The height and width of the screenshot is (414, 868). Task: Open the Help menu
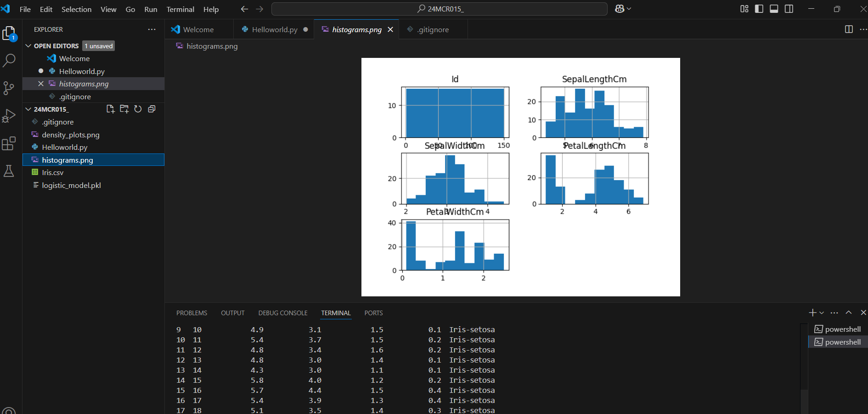point(211,9)
